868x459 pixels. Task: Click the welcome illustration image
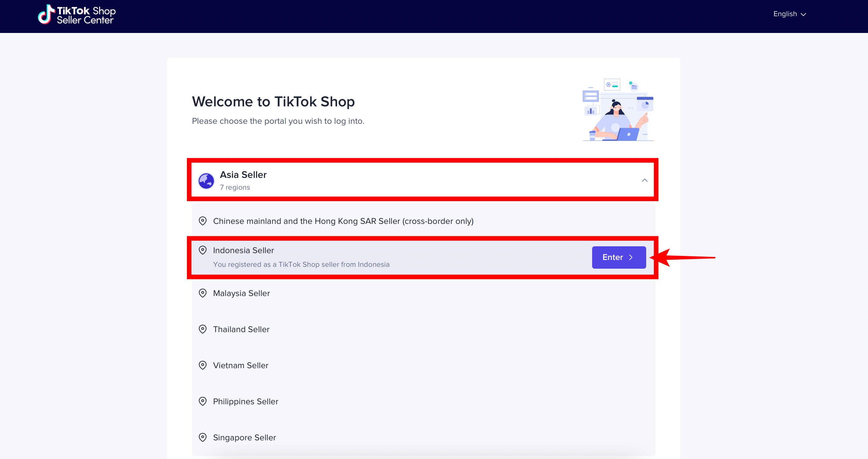click(618, 109)
